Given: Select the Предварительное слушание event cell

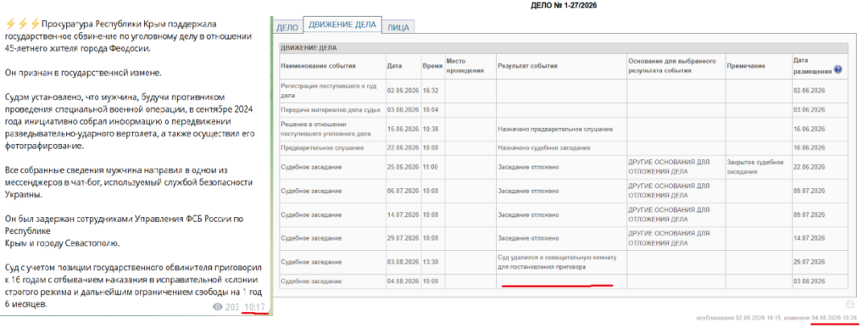Looking at the screenshot, I should click(331, 148).
